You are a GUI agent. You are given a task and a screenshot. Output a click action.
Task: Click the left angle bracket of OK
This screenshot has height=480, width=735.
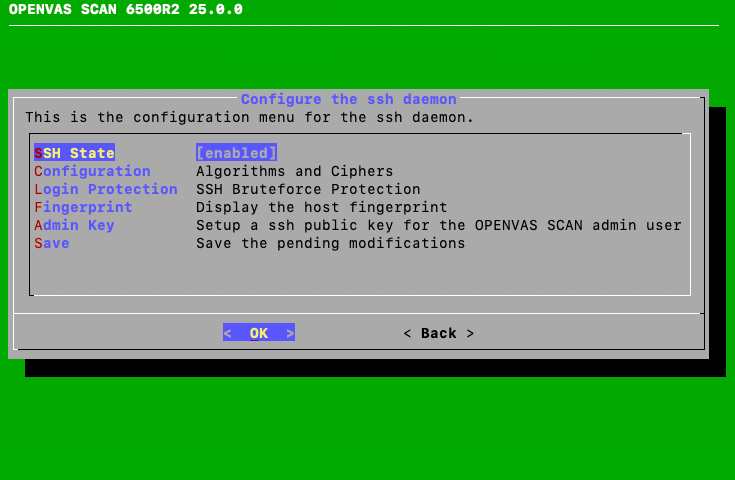pyautogui.click(x=228, y=333)
